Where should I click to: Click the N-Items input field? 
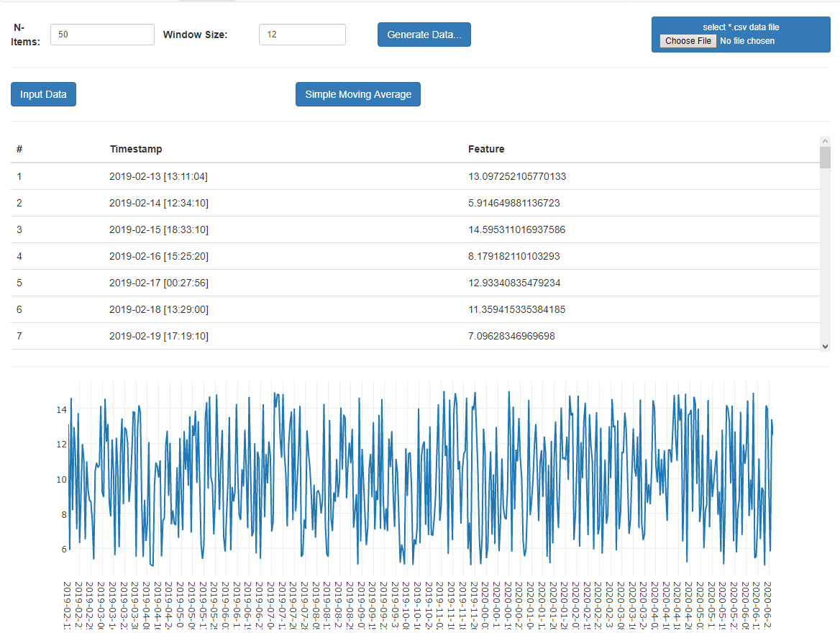point(102,35)
